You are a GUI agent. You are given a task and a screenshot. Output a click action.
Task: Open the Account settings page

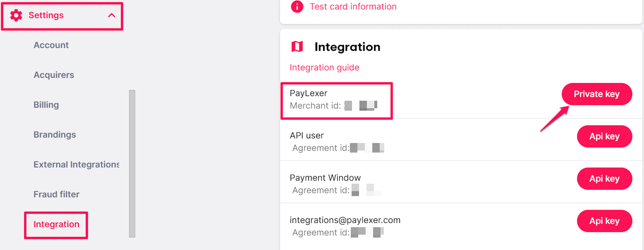51,45
